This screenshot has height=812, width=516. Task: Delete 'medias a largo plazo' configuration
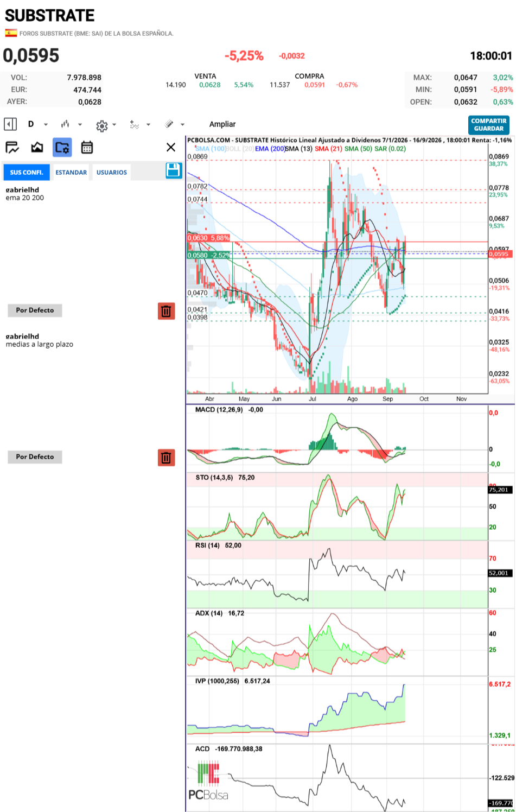[x=167, y=458]
